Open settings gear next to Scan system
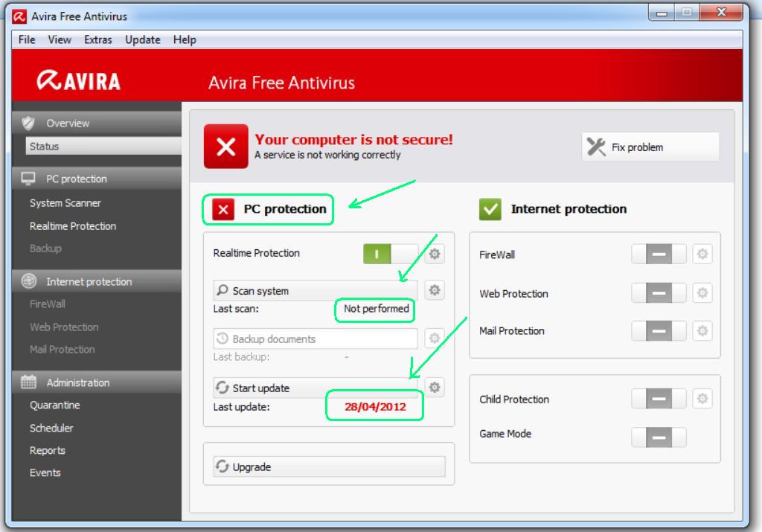This screenshot has width=762, height=532. pos(435,290)
